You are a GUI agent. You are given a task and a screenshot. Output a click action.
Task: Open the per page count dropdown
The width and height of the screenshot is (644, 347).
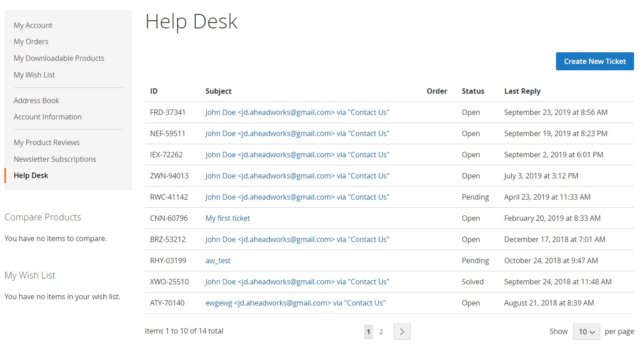tap(586, 332)
